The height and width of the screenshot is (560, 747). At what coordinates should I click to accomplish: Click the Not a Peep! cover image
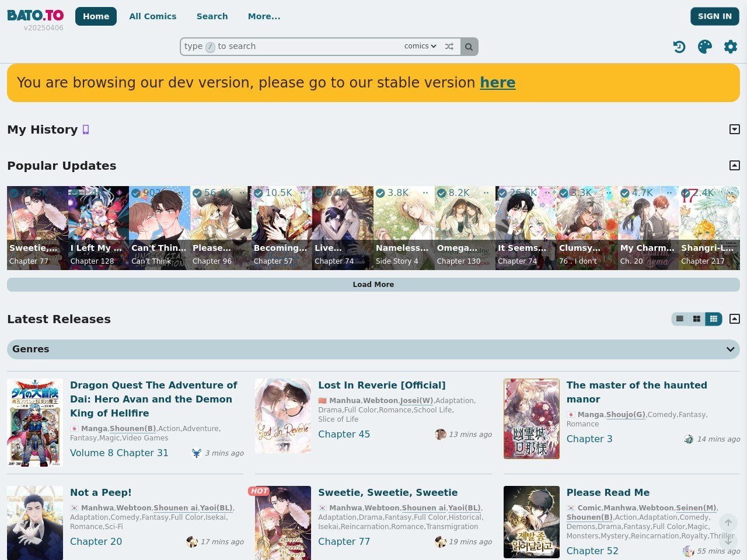tap(35, 523)
